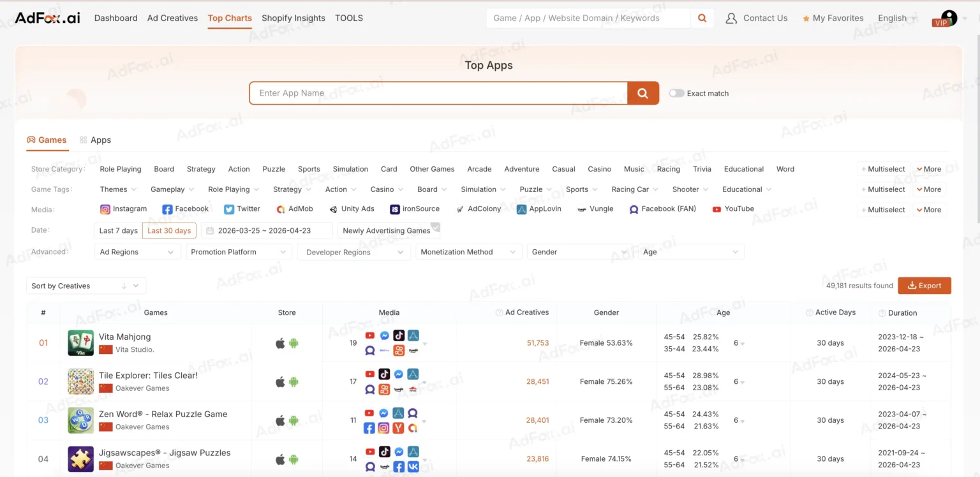The image size is (980, 477).
Task: Click the Tile Explorer app icon
Action: pyautogui.click(x=81, y=381)
